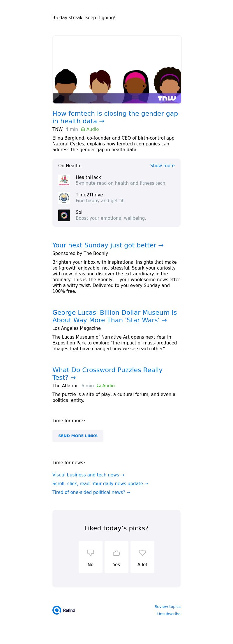Viewport: 233px width, 644px height.
Task: Open George Lucas Museum article link
Action: pos(114,316)
